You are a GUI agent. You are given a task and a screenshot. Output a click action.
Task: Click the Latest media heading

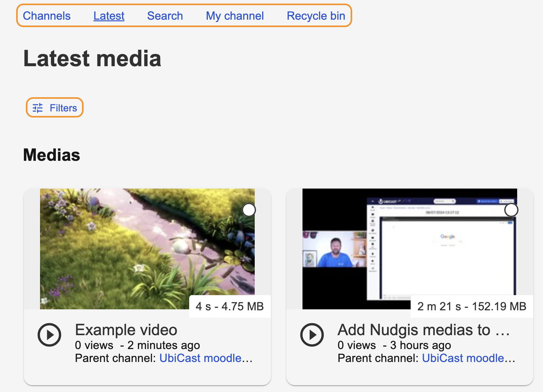point(92,58)
